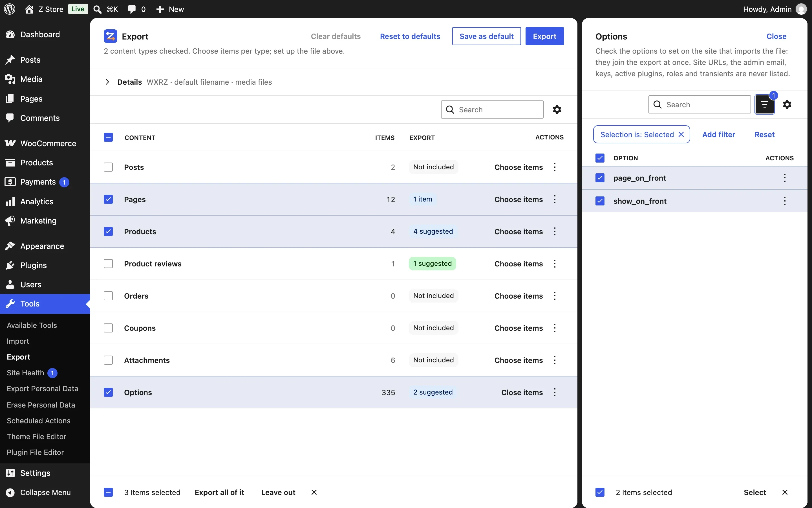Image resolution: width=812 pixels, height=508 pixels.
Task: Uncheck the Pages row checkbox
Action: tap(108, 199)
